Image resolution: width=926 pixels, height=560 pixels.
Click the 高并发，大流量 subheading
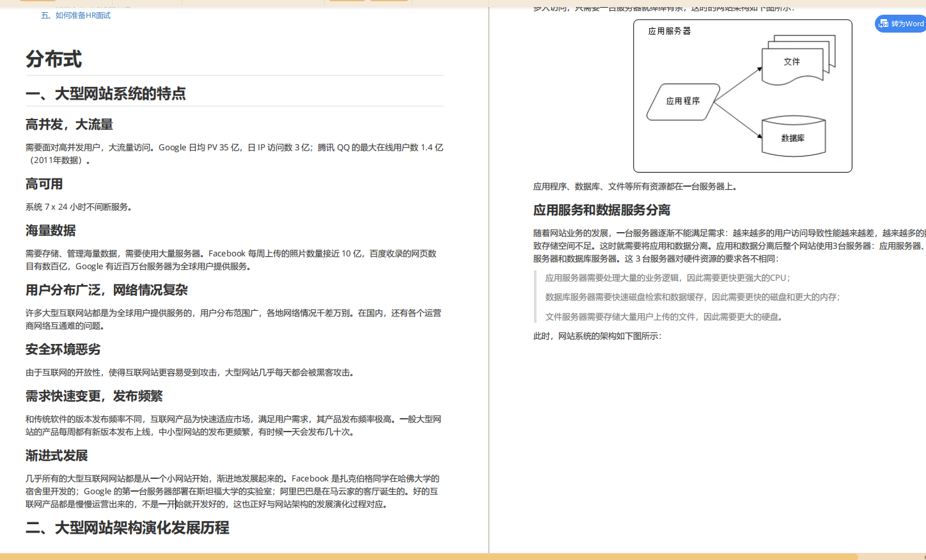(x=69, y=124)
